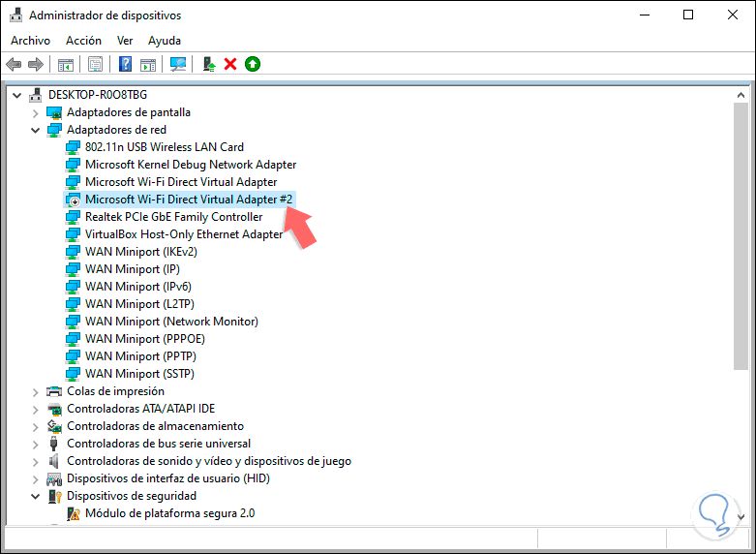Toggle the action pane toolbar icon
The image size is (756, 554).
pyautogui.click(x=148, y=64)
